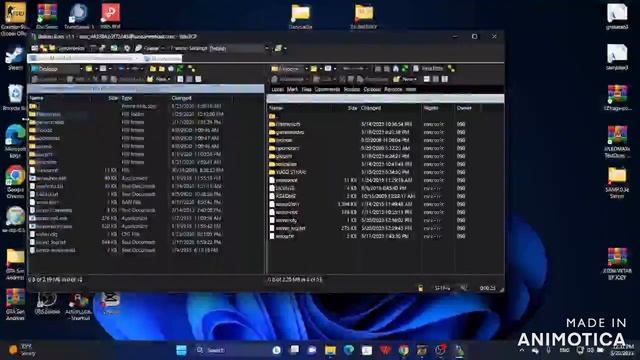Image resolution: width=640 pixels, height=360 pixels.
Task: Select the first active session tab
Action: coord(85,58)
